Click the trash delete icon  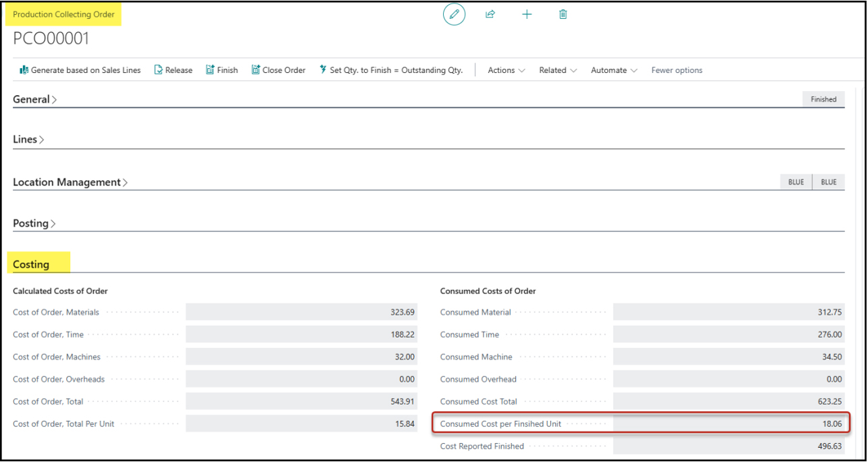[x=563, y=14]
